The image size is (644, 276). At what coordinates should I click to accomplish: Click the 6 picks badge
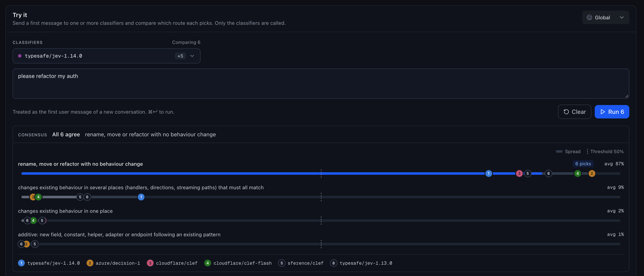[583, 164]
